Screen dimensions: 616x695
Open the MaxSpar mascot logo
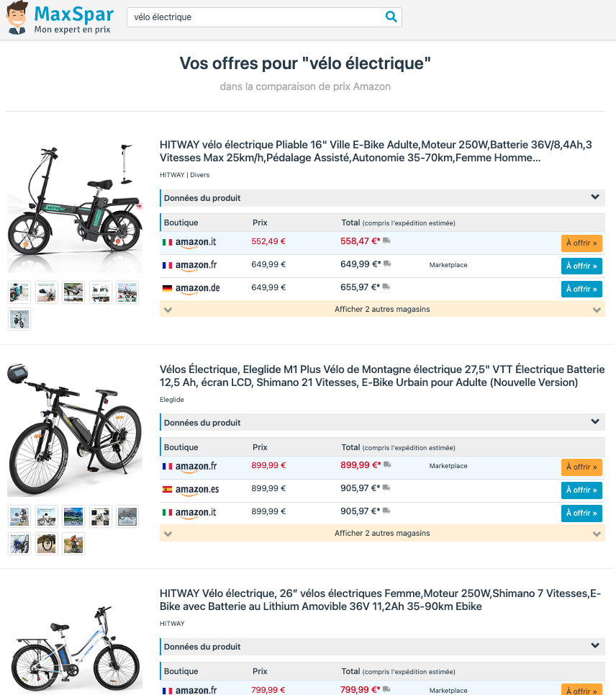coord(17,18)
